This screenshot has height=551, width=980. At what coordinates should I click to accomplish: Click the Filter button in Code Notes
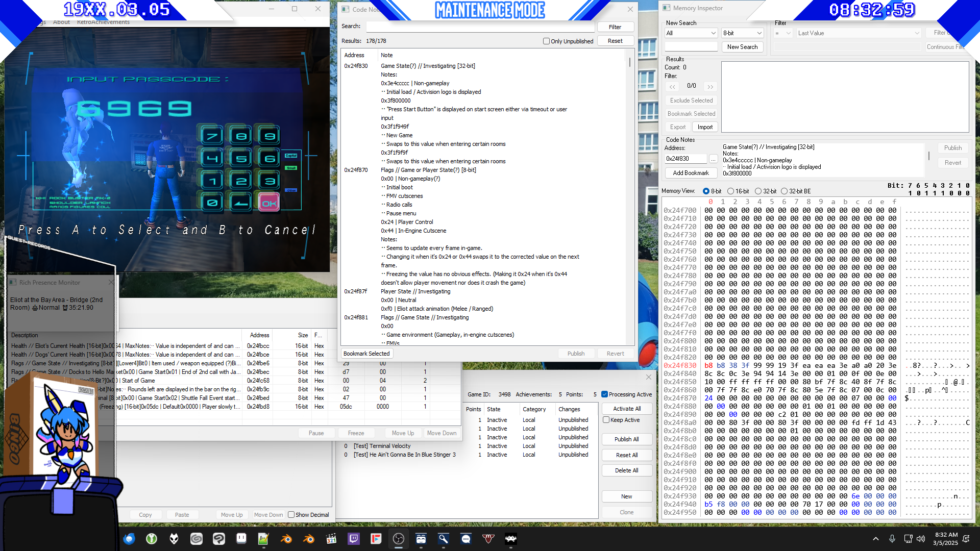point(615,27)
